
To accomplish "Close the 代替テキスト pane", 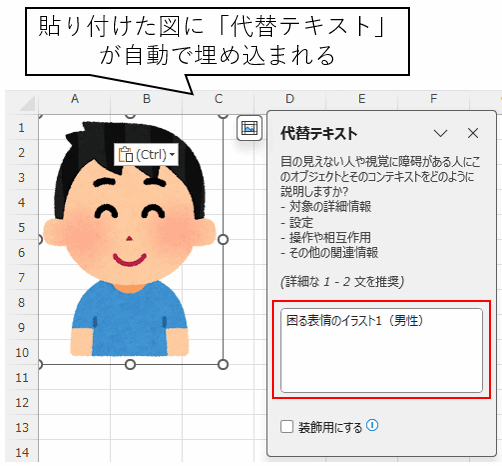I will [x=473, y=133].
